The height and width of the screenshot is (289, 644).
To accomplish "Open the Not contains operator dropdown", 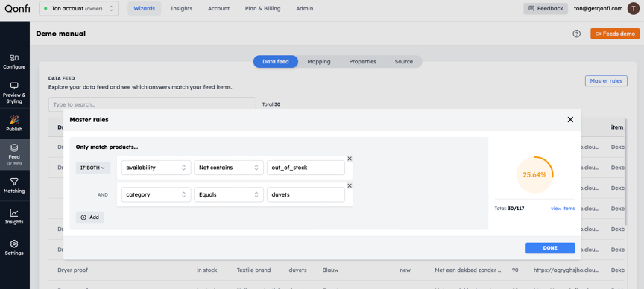I will coord(229,168).
